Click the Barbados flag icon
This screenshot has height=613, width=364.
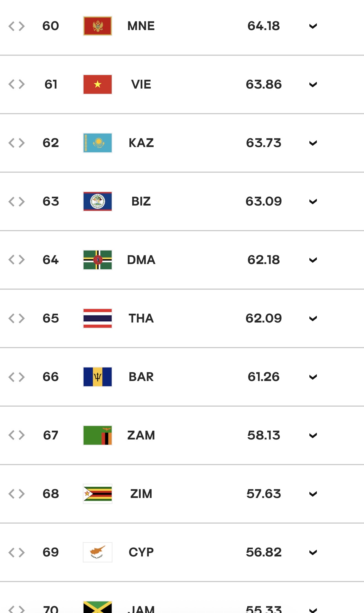pos(98,377)
